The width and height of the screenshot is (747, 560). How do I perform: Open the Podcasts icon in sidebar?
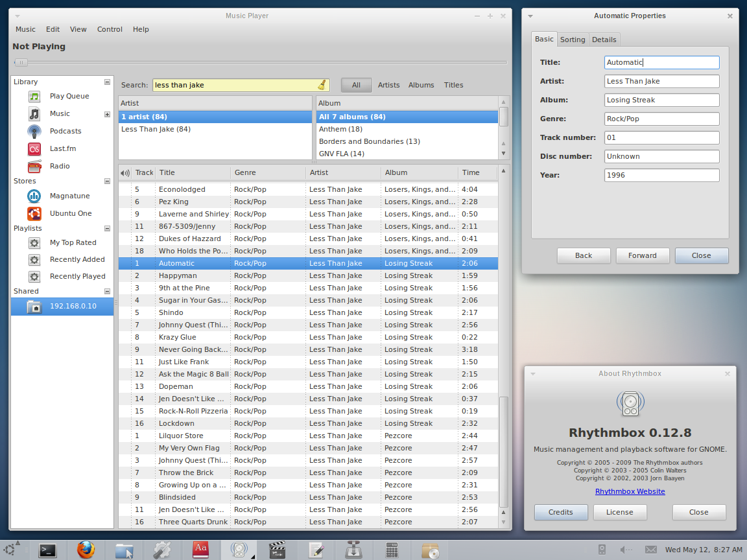(x=34, y=132)
